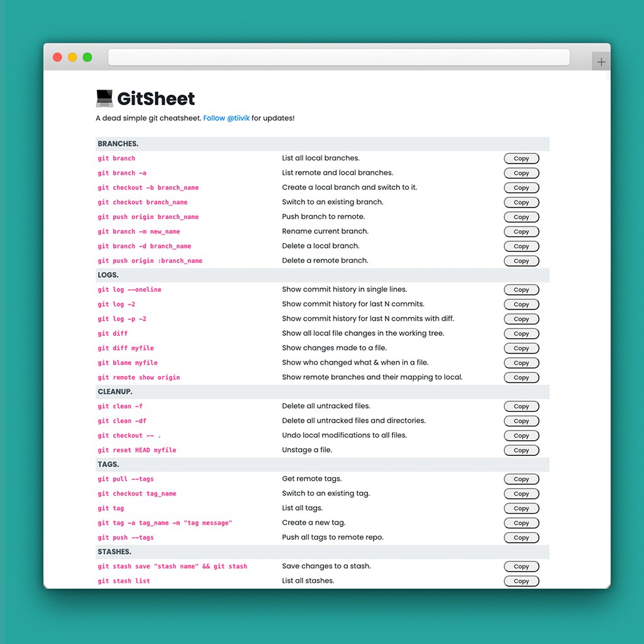This screenshot has height=644, width=644.
Task: Click 'git checkout -b branch_name' code text
Action: (148, 187)
